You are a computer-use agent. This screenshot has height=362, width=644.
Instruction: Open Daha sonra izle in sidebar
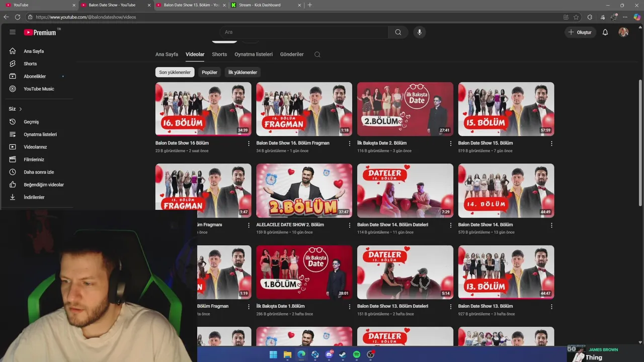pos(39,172)
